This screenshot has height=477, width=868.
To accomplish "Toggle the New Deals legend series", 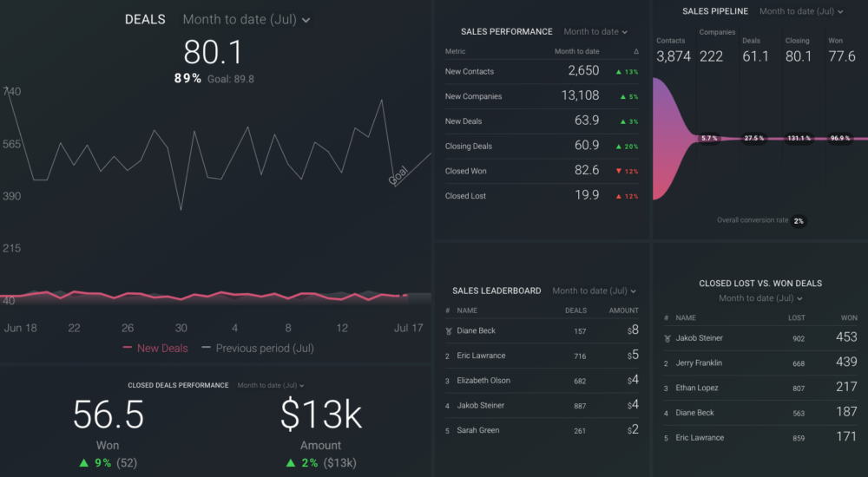I will point(155,348).
